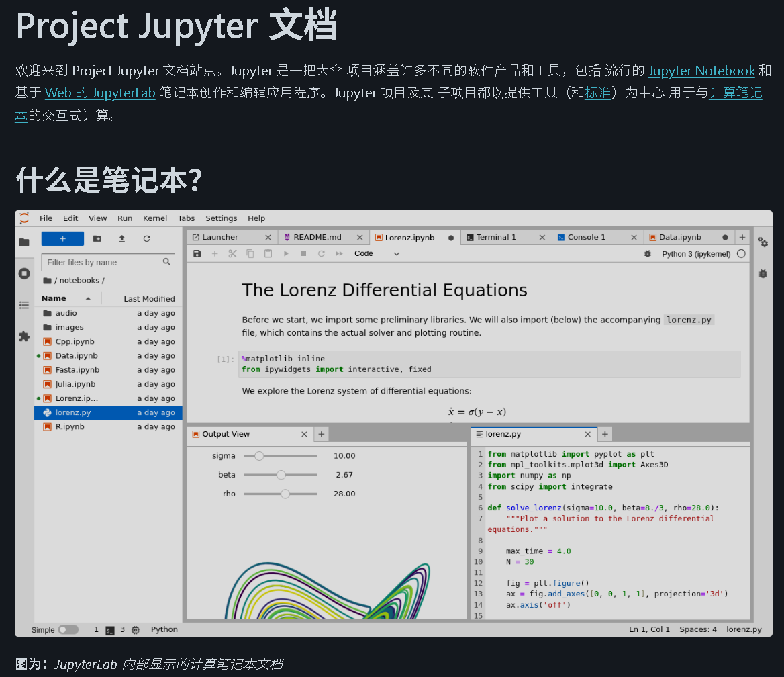Click the terminal count icon in status bar
Screen dimensions: 784x677
[x=110, y=630]
